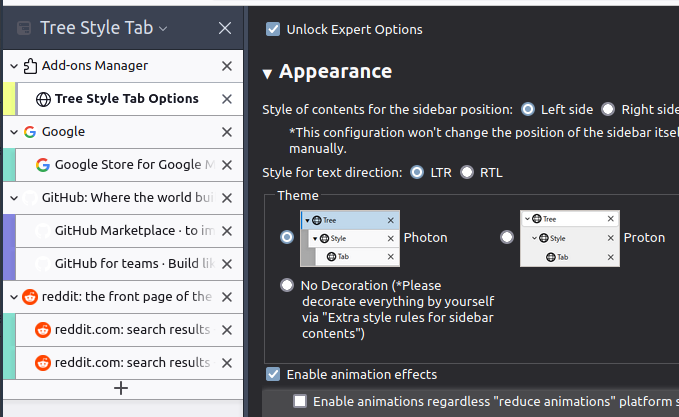Collapse the Add-ons Manager tab tree
Screen dimensions: 679x417
pyautogui.click(x=14, y=66)
